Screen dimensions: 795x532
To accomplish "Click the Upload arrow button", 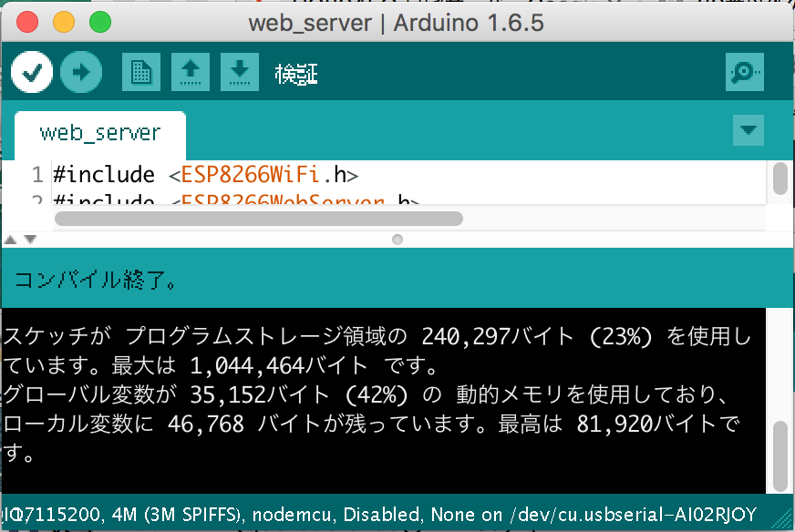I will pyautogui.click(x=81, y=73).
